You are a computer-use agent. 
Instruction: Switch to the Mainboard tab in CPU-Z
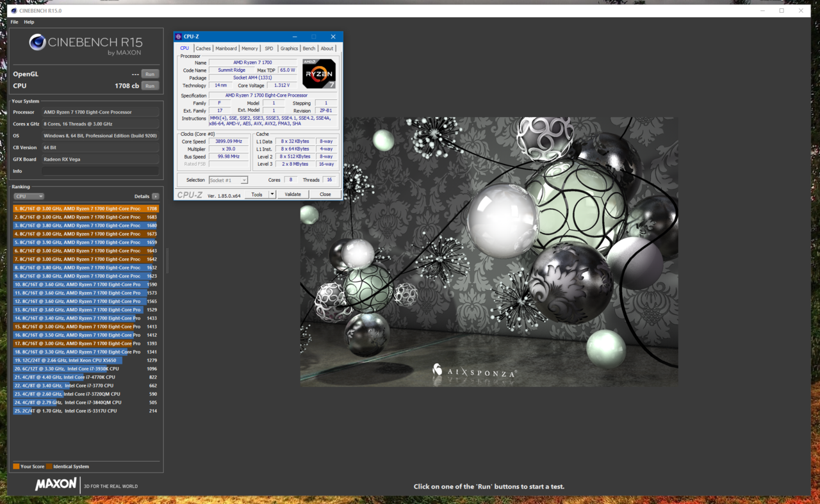226,48
